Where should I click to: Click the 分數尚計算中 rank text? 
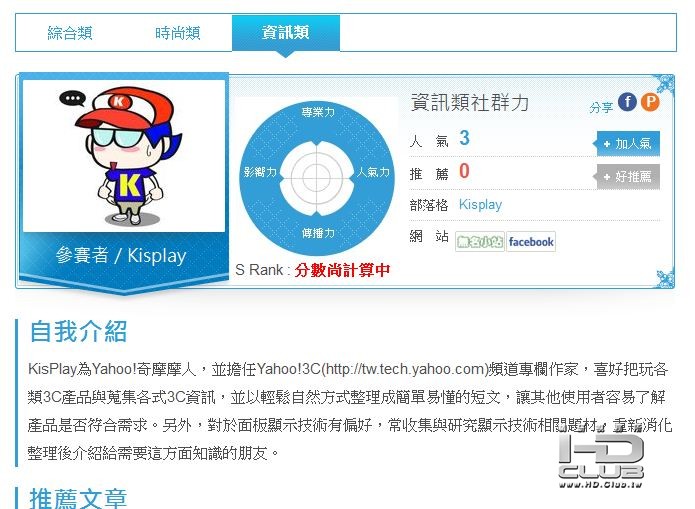342,270
